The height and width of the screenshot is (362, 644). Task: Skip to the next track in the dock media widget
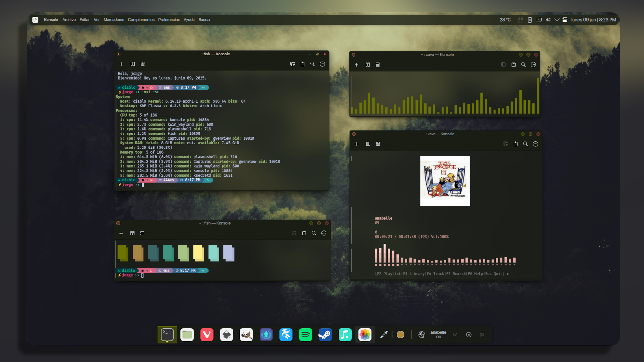coord(482,335)
